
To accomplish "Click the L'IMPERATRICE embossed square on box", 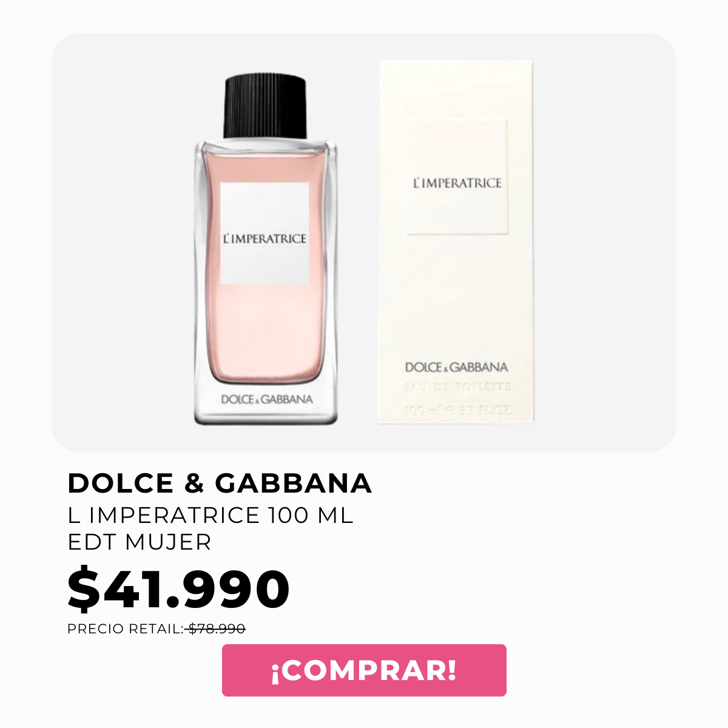I will 456,177.
